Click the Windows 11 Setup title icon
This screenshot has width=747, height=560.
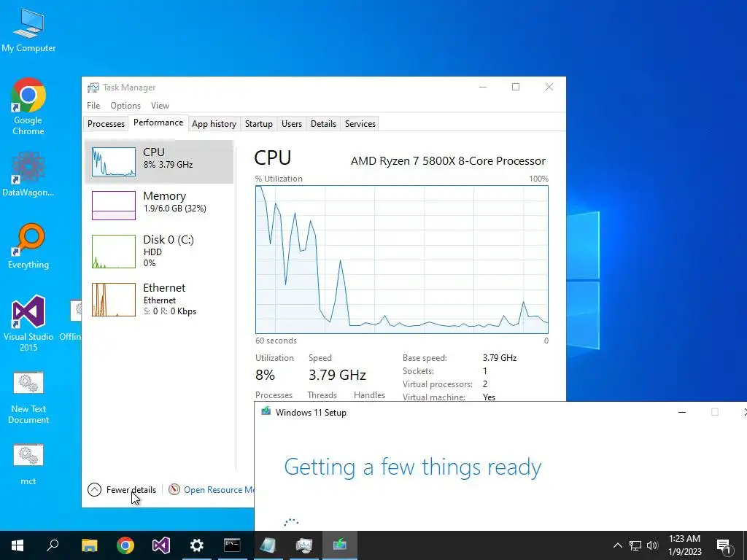click(266, 412)
